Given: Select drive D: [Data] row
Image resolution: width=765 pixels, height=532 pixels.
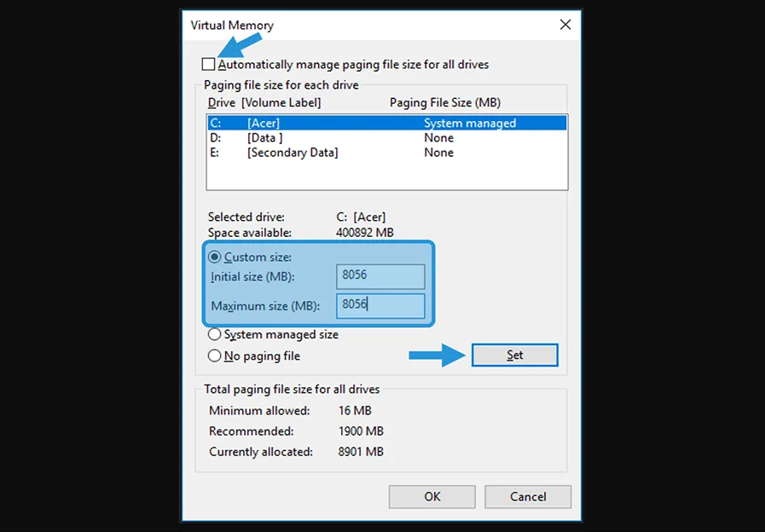Looking at the screenshot, I should tap(387, 138).
